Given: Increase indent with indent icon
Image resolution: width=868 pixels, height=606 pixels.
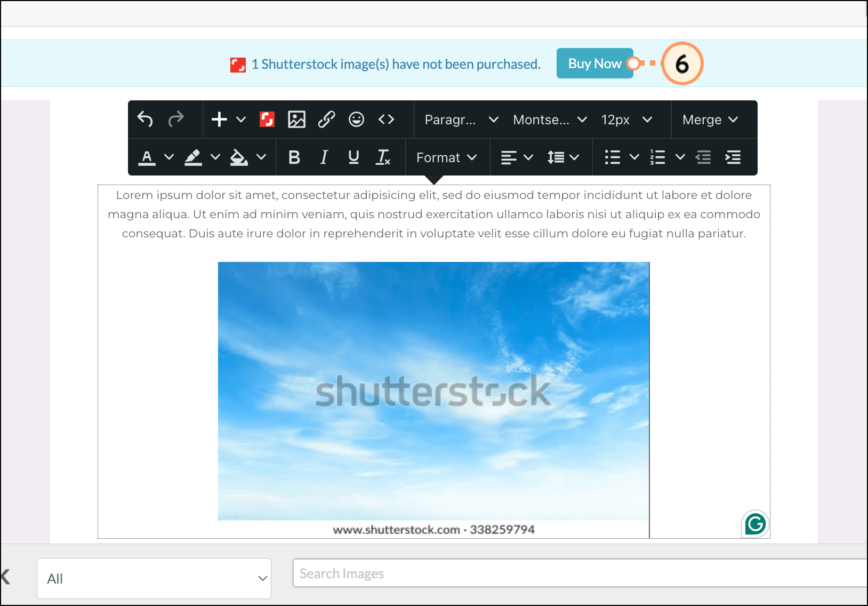Looking at the screenshot, I should pyautogui.click(x=733, y=157).
